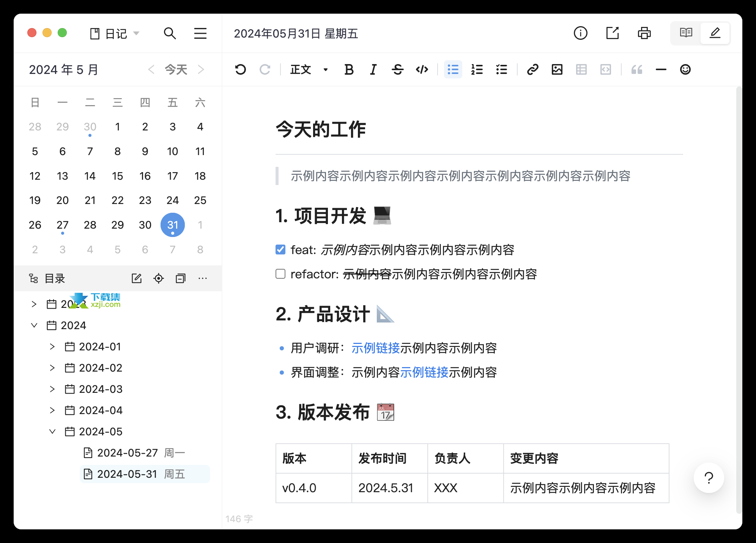Check the refactor task checkbox

tap(280, 274)
